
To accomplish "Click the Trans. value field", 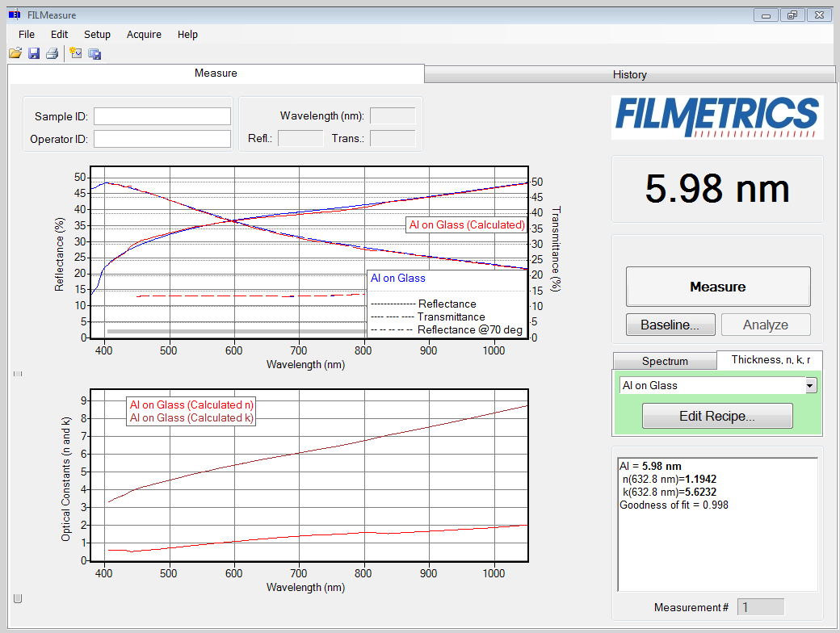I will 393,138.
